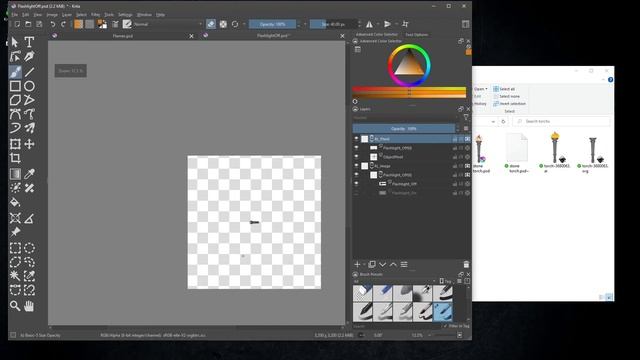Image resolution: width=640 pixels, height=360 pixels.
Task: Click Select all in Explorer
Action: pos(504,89)
